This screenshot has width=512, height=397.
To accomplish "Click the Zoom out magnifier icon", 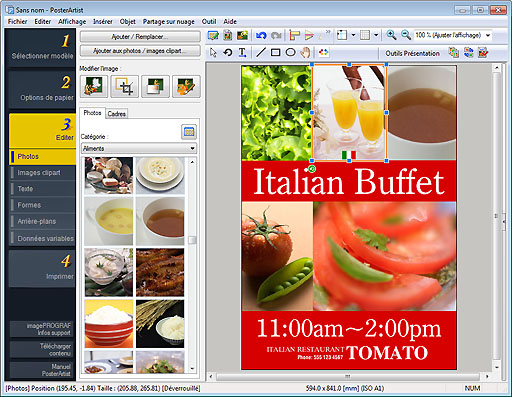I will coord(406,35).
